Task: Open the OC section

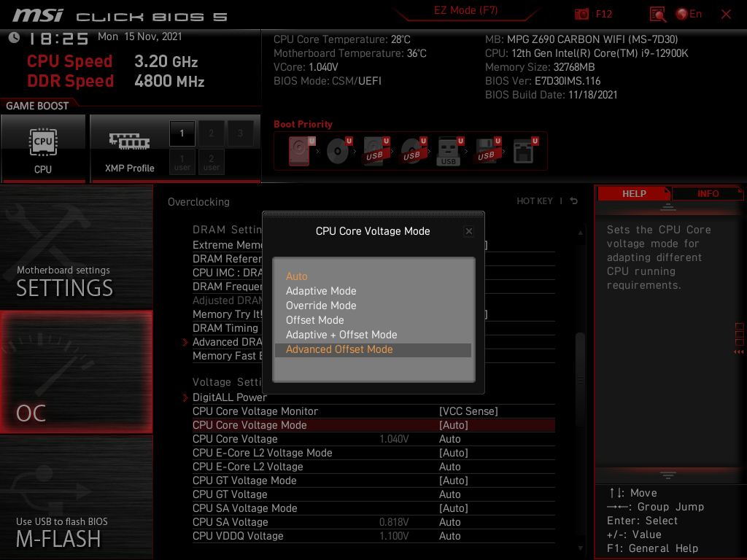Action: [x=76, y=373]
